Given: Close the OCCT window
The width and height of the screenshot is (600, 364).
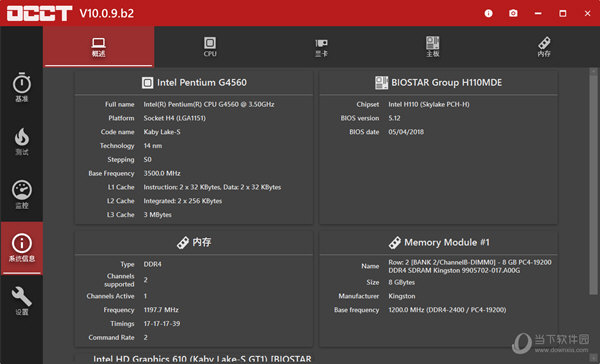Looking at the screenshot, I should (x=587, y=13).
